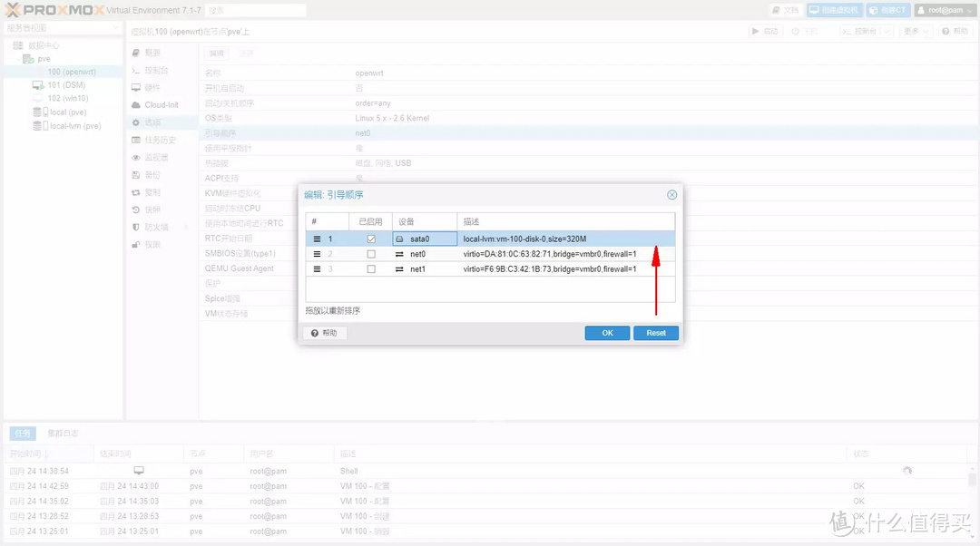Open the Cloud-Init tab
This screenshot has height=546, width=980.
point(162,105)
